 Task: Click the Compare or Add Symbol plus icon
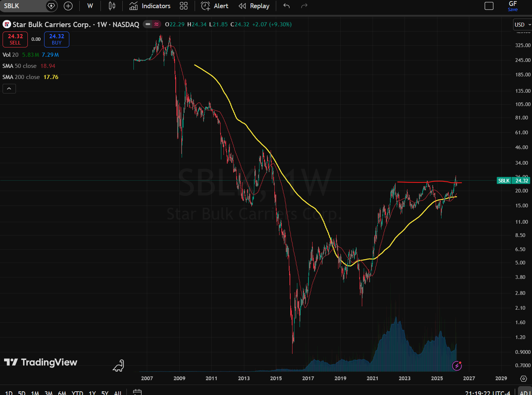pos(68,6)
